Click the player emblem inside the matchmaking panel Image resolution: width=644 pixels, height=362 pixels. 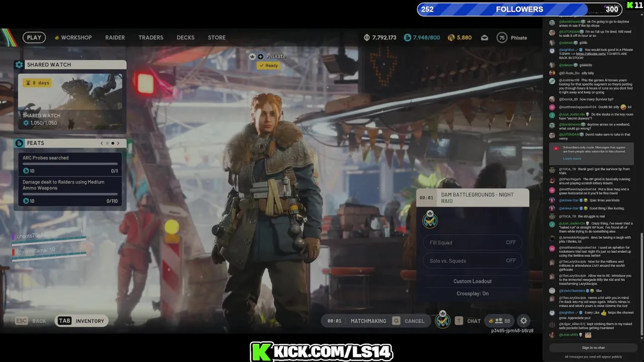click(430, 219)
